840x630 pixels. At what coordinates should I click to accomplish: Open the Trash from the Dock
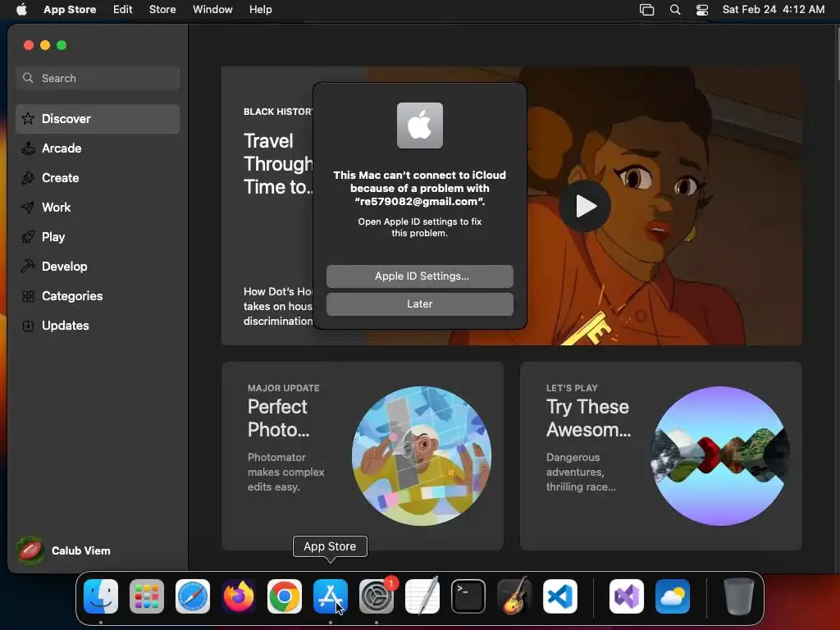coord(739,596)
